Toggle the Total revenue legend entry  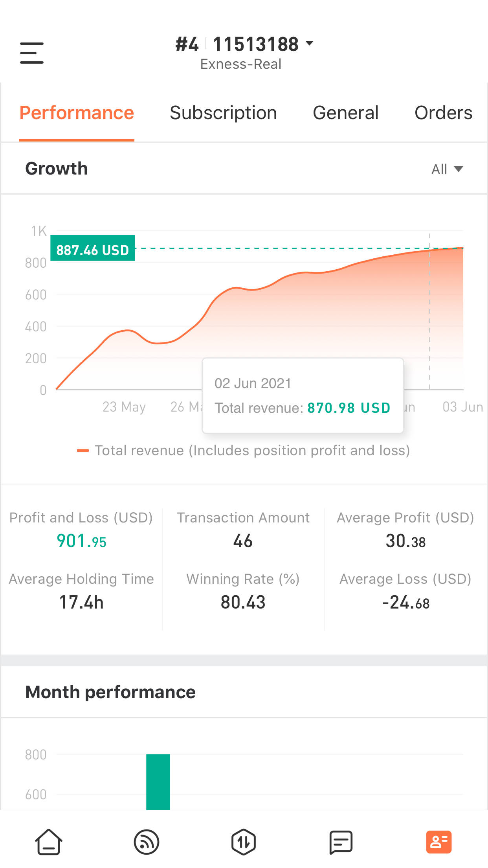(244, 451)
